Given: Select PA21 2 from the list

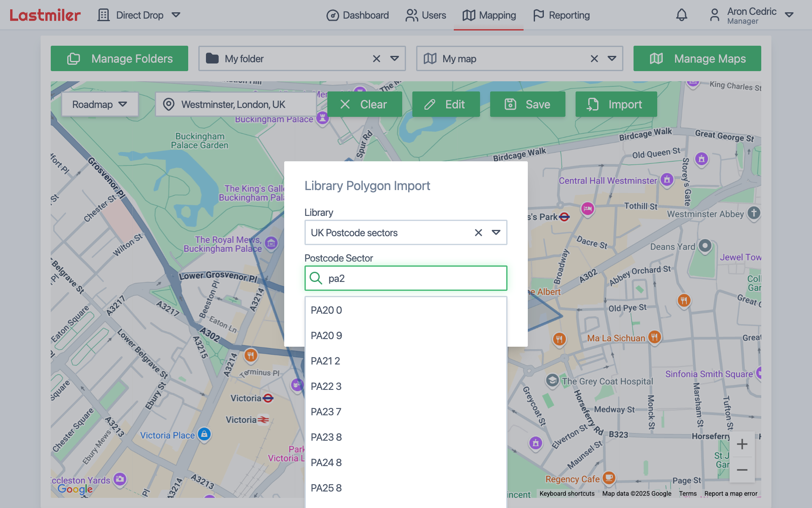Looking at the screenshot, I should 406,361.
